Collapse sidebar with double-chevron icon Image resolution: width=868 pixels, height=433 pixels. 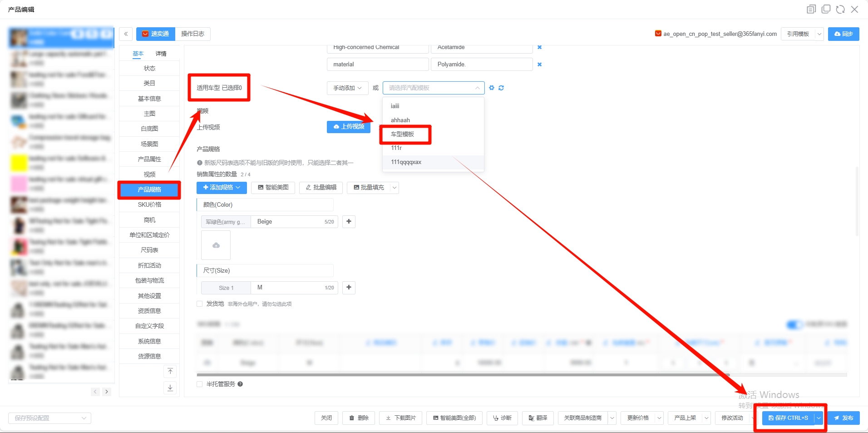(126, 34)
